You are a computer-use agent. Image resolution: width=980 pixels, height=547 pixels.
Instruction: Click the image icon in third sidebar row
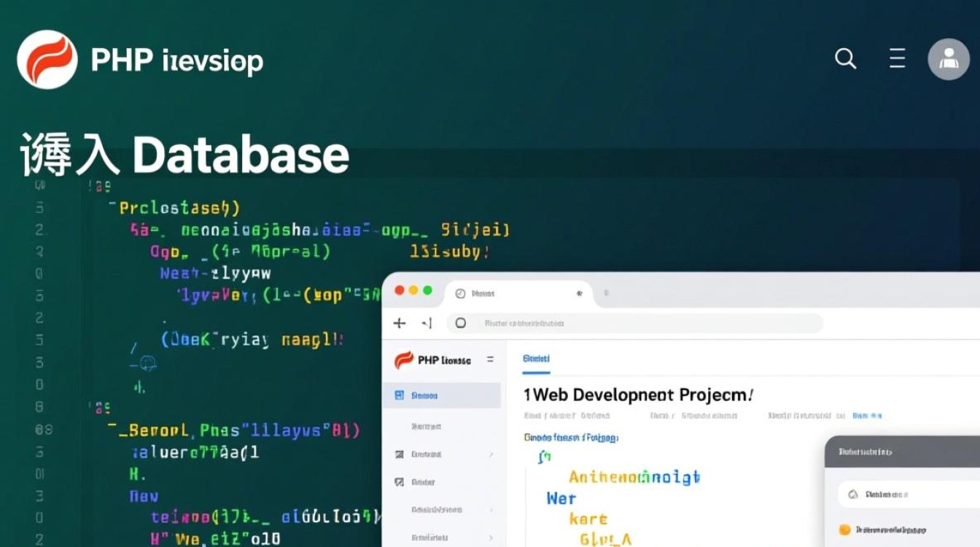(399, 454)
